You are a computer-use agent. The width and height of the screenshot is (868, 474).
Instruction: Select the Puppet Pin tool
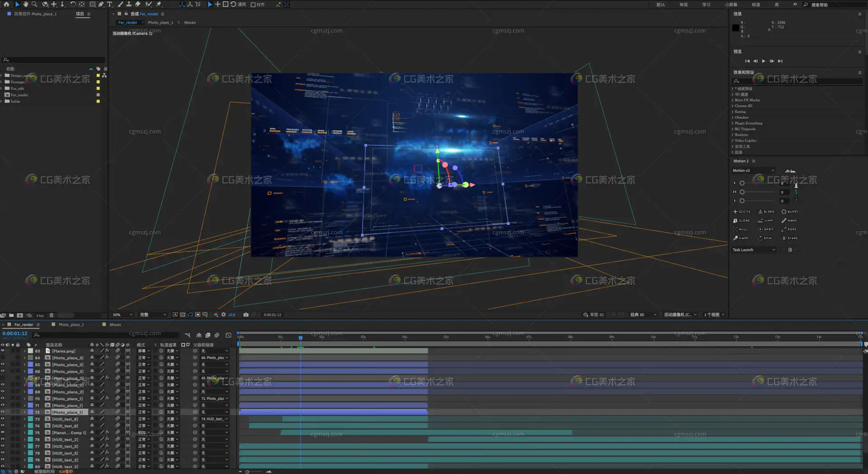click(159, 4)
